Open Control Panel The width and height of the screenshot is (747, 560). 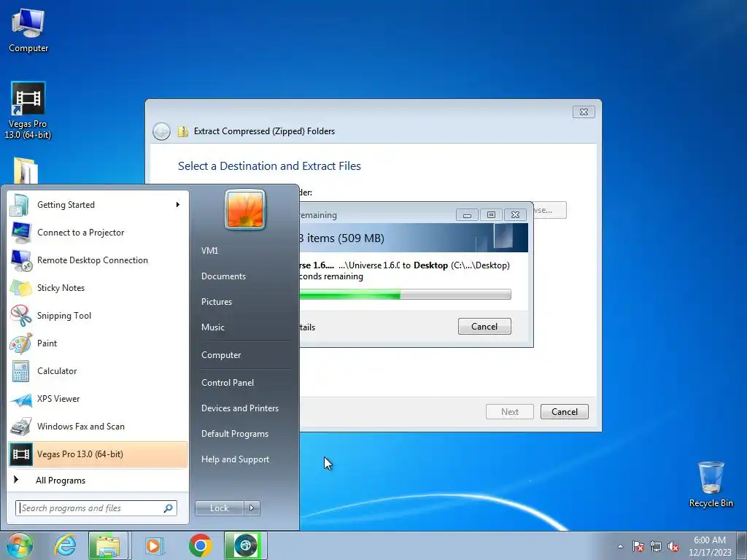click(228, 383)
